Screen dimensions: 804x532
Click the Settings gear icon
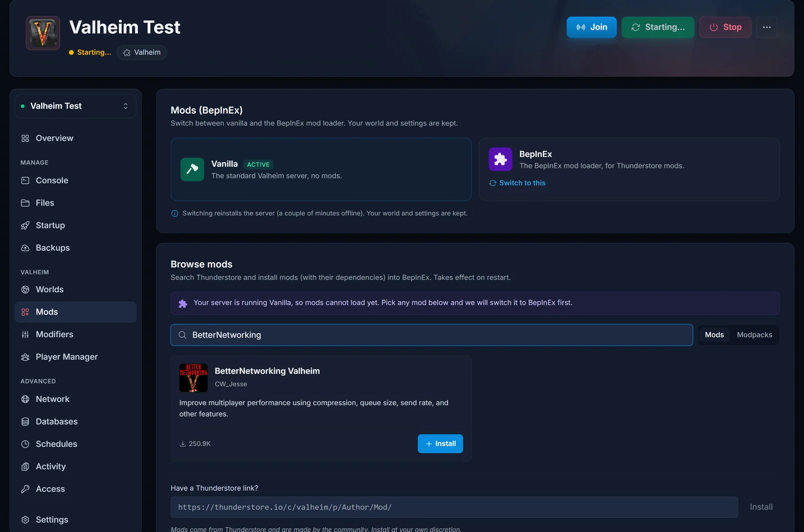pyautogui.click(x=25, y=519)
